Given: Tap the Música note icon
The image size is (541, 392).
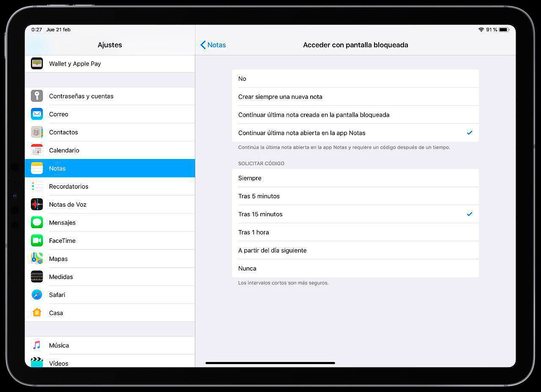Looking at the screenshot, I should [x=37, y=346].
